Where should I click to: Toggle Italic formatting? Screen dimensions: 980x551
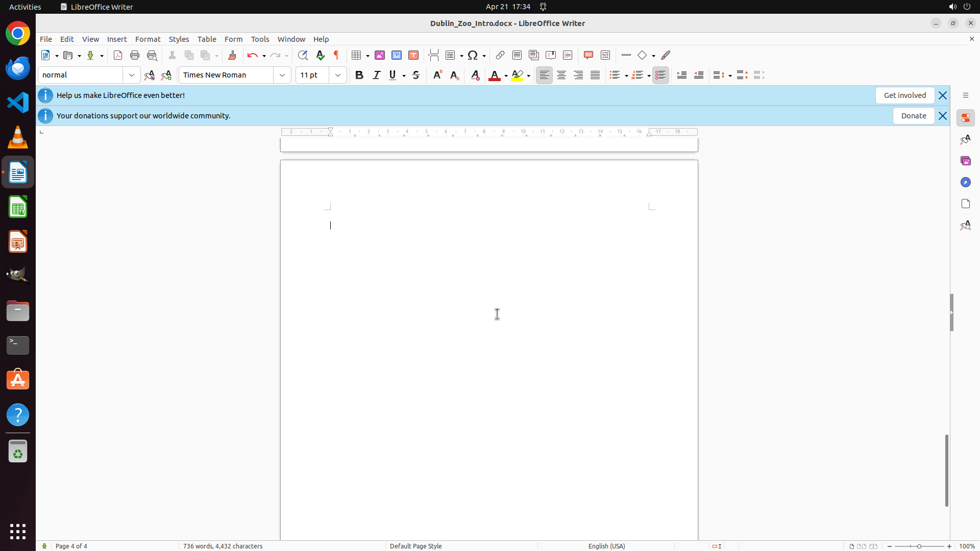click(x=376, y=75)
